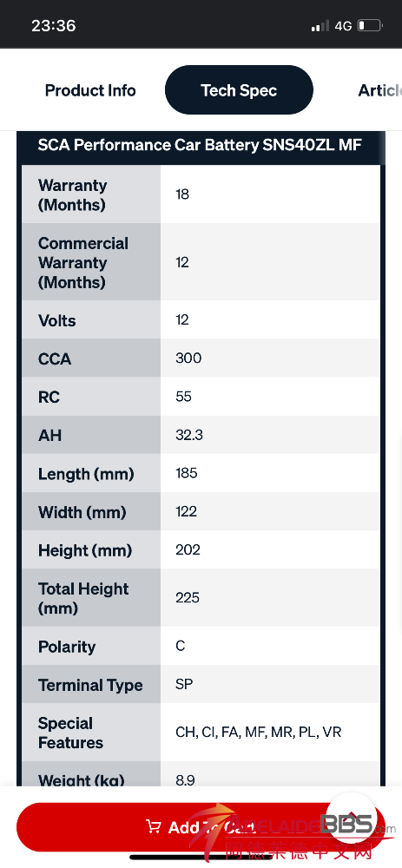
Task: Click the shopping cart icon in Add To Cart
Action: point(154,826)
